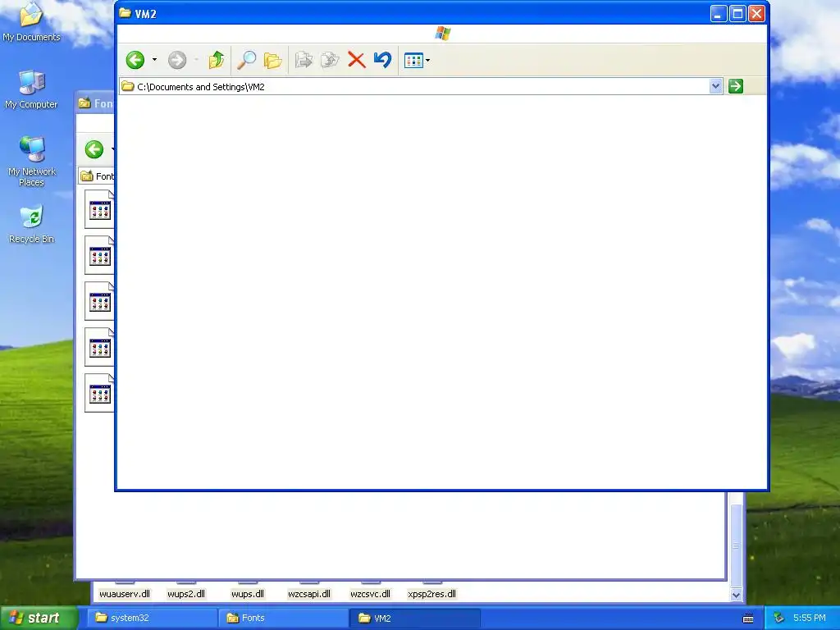Click the Fonts window address bar folder icon

tap(87, 176)
